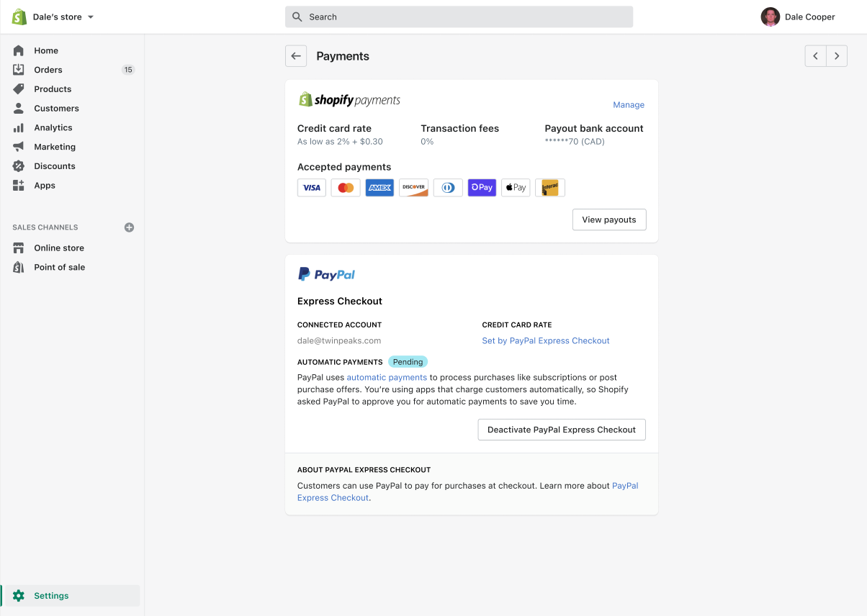
Task: Click the Shopify Payments logo
Action: coord(349,100)
